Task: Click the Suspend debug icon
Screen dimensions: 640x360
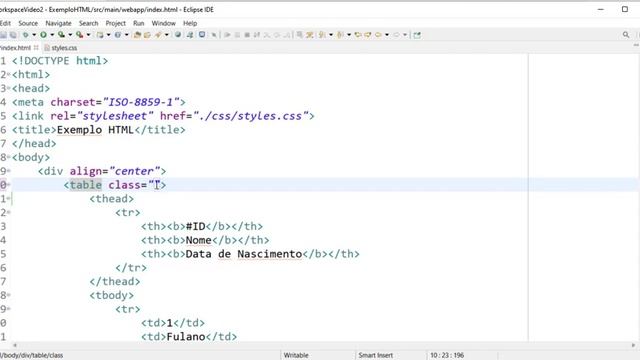Action: tap(237, 35)
